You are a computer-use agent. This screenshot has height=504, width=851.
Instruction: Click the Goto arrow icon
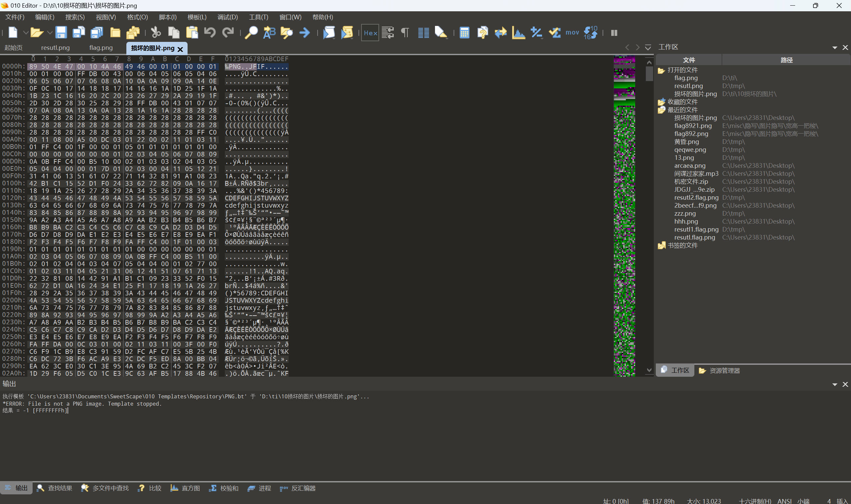(305, 33)
